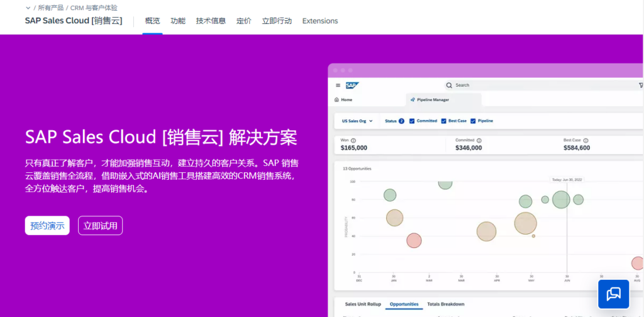The image size is (644, 317).
Task: Select the Opportunities tab
Action: click(x=404, y=304)
